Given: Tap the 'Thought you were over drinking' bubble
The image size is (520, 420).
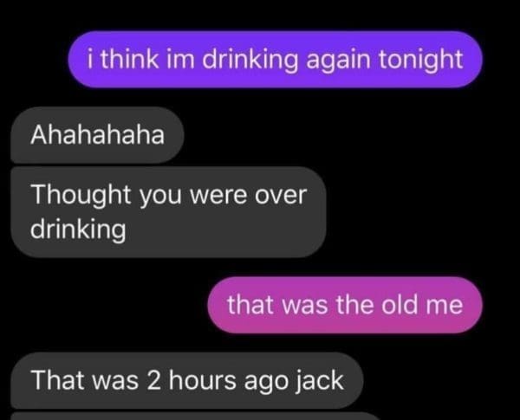Looking at the screenshot, I should point(168,212).
